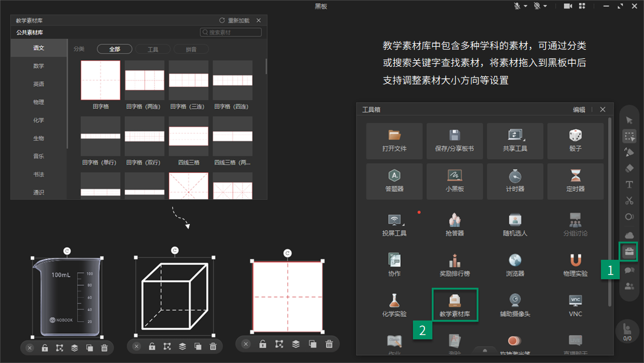Open the cloud icon in right toolbar
The width and height of the screenshot is (644, 363).
629,235
